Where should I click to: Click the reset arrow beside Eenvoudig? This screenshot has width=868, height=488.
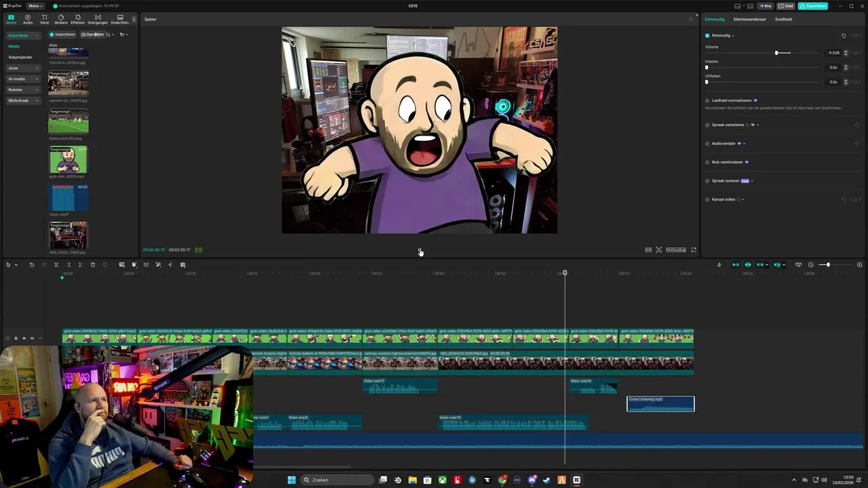844,35
